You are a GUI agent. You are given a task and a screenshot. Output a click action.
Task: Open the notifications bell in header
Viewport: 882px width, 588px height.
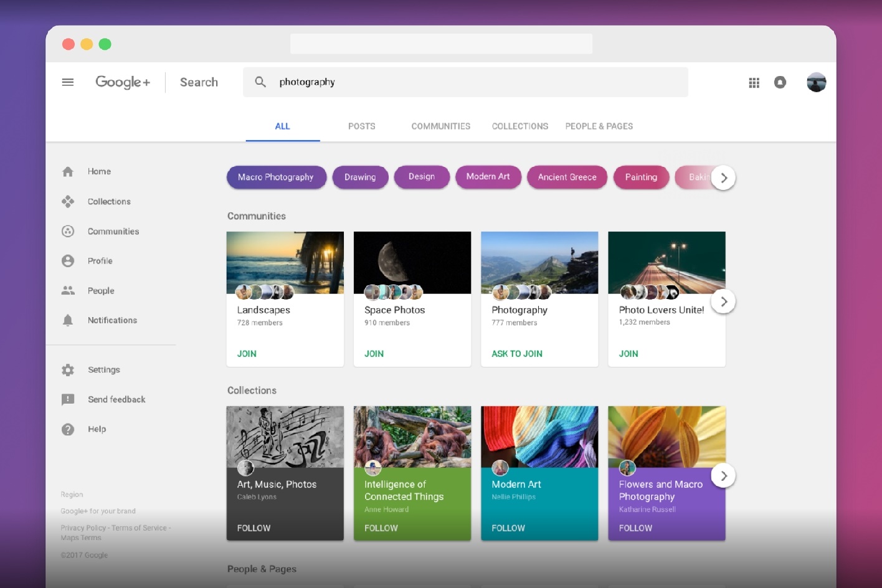click(780, 82)
